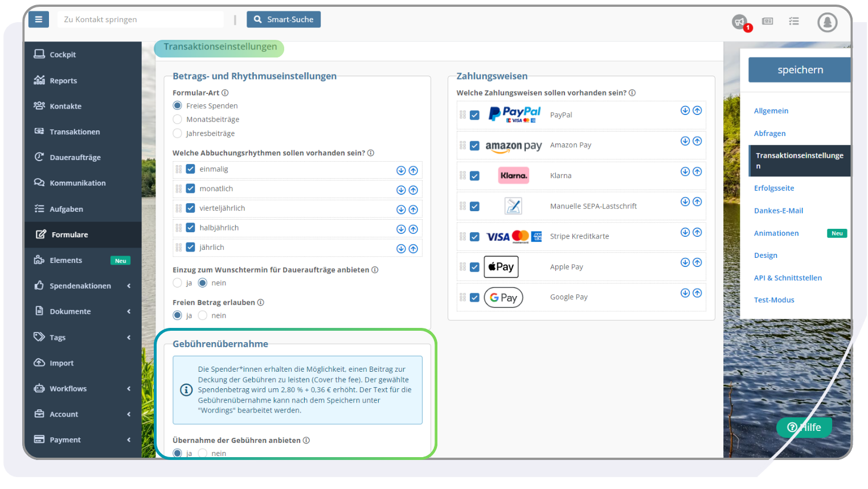Go to Transaktionen in the sidebar
This screenshot has height=489, width=868.
pos(75,132)
